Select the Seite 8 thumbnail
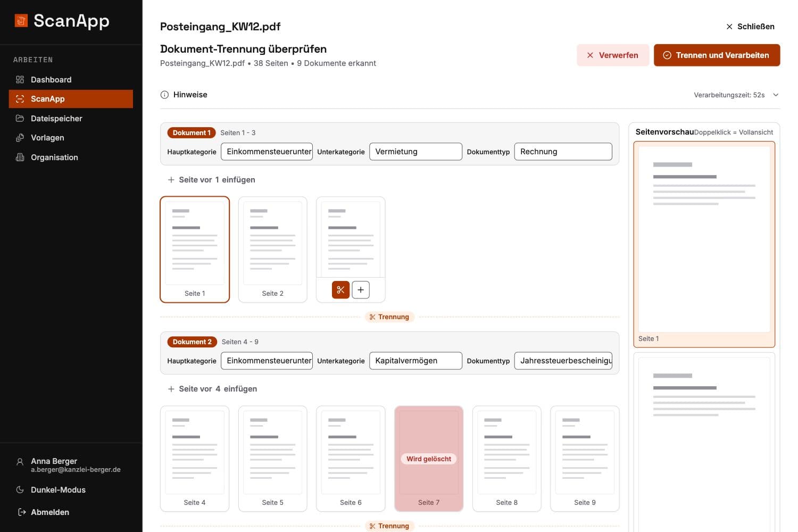Image resolution: width=798 pixels, height=532 pixels. coord(507,459)
